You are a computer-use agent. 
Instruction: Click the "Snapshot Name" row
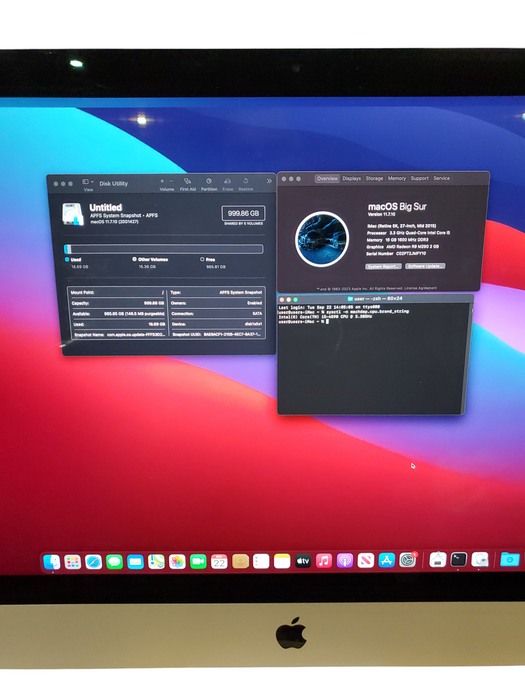pyautogui.click(x=117, y=334)
